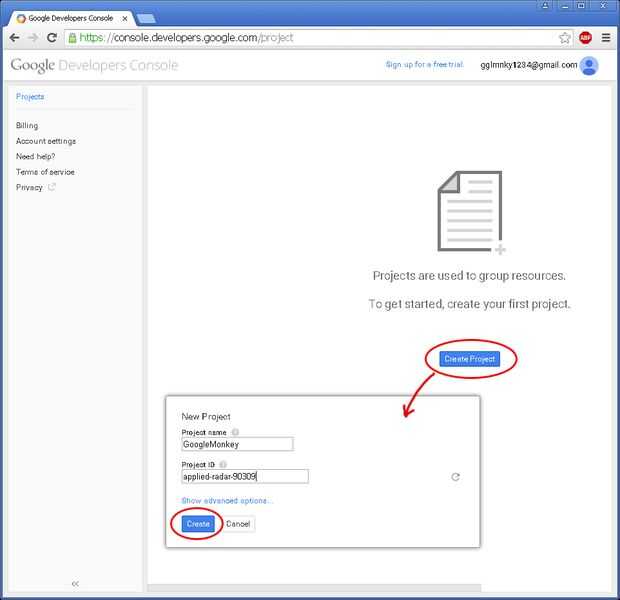Close the Chrome window

point(603,6)
